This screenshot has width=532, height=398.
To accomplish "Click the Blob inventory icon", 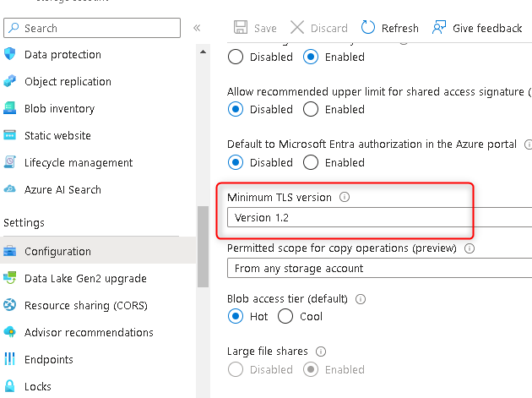I will [x=10, y=109].
